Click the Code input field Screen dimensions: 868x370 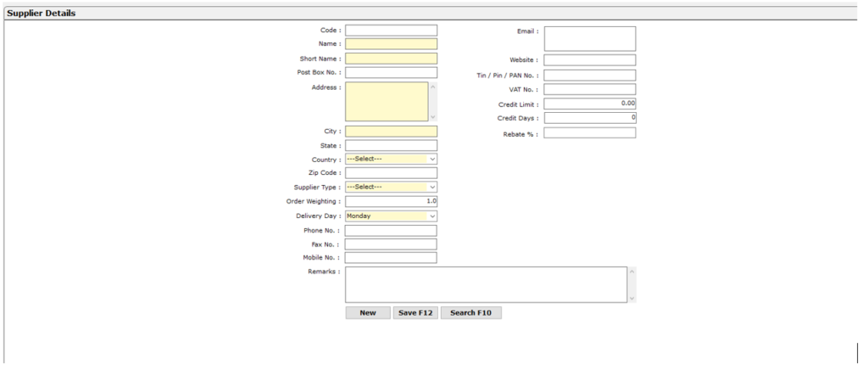391,31
